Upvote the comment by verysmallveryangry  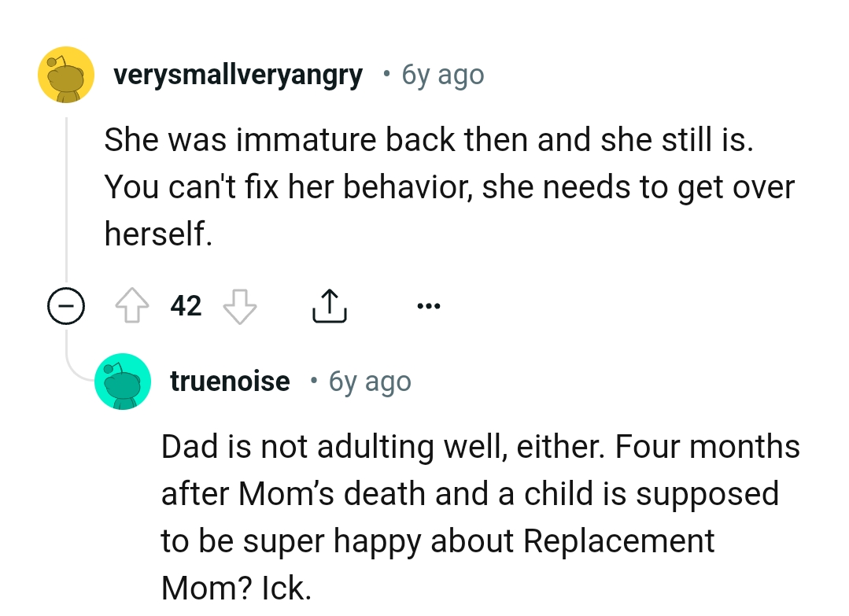click(x=131, y=306)
